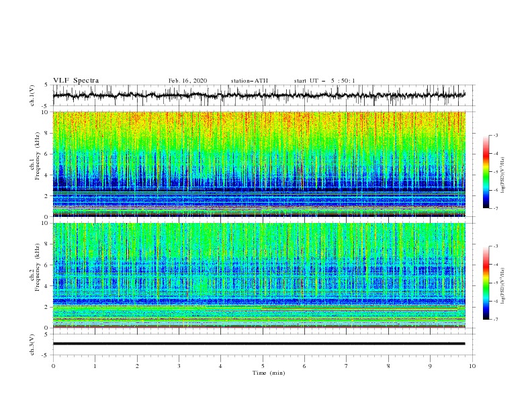Click the "6" kHz tick of ch.2 spectrogram
Screen dimensions: 532x411
[48, 265]
